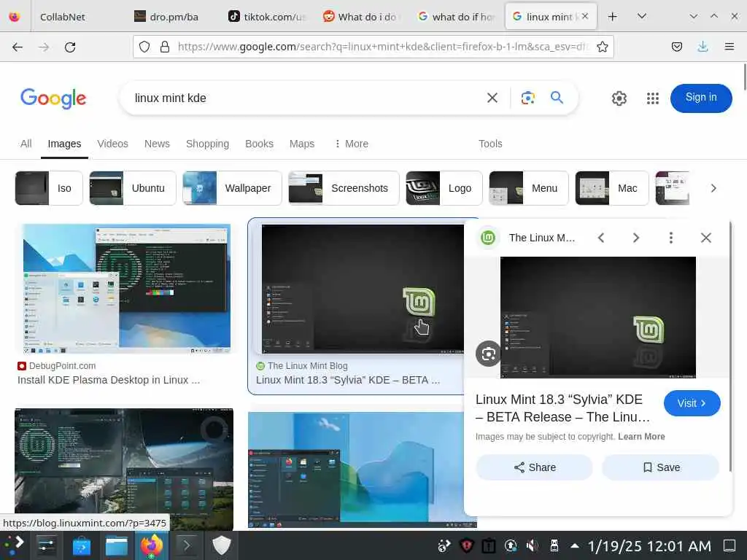Viewport: 747px width, 560px height.
Task: Show desktop using taskbar corner button
Action: [x=729, y=545]
